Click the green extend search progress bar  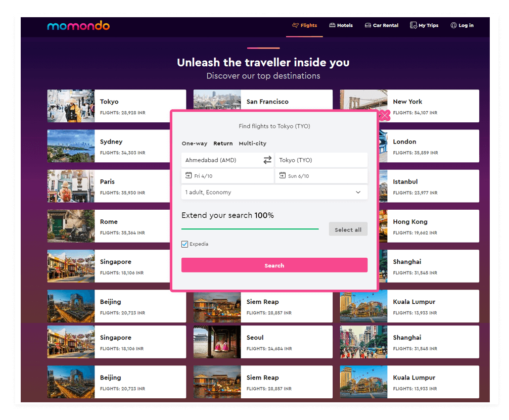pyautogui.click(x=250, y=229)
